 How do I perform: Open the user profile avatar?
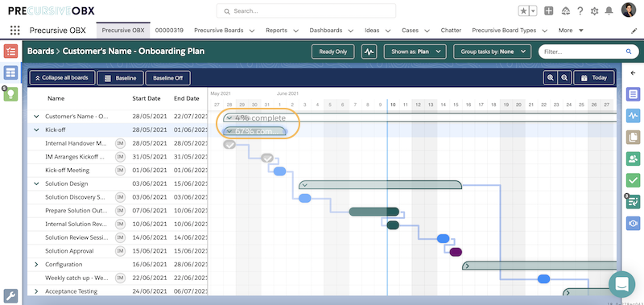click(629, 10)
